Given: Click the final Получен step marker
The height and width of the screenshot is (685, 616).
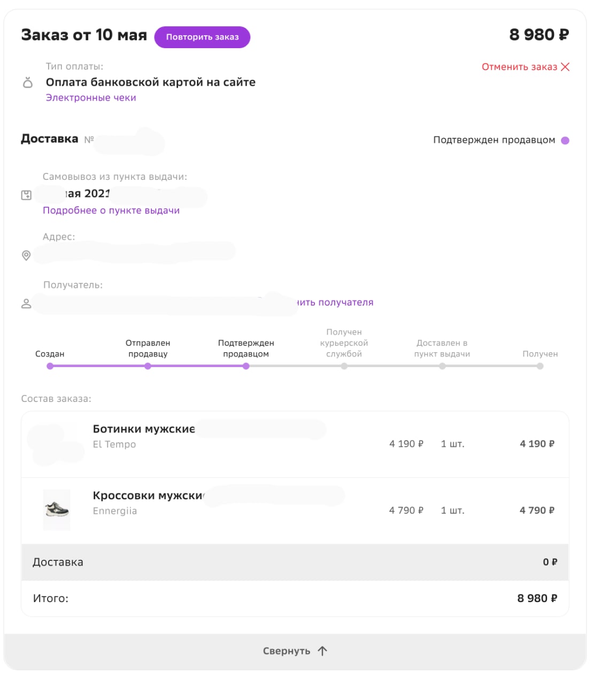Looking at the screenshot, I should pyautogui.click(x=540, y=366).
